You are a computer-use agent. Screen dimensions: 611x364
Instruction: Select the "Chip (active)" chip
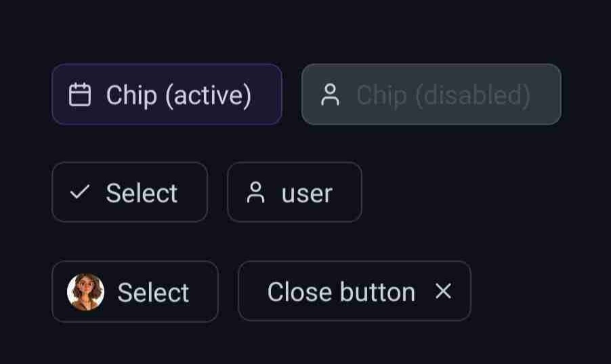click(167, 95)
